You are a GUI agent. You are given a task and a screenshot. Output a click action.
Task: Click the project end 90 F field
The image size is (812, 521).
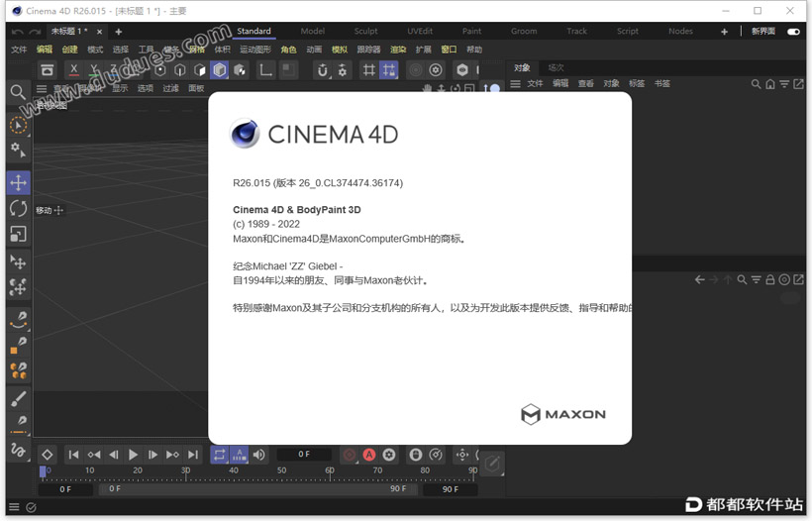[450, 489]
